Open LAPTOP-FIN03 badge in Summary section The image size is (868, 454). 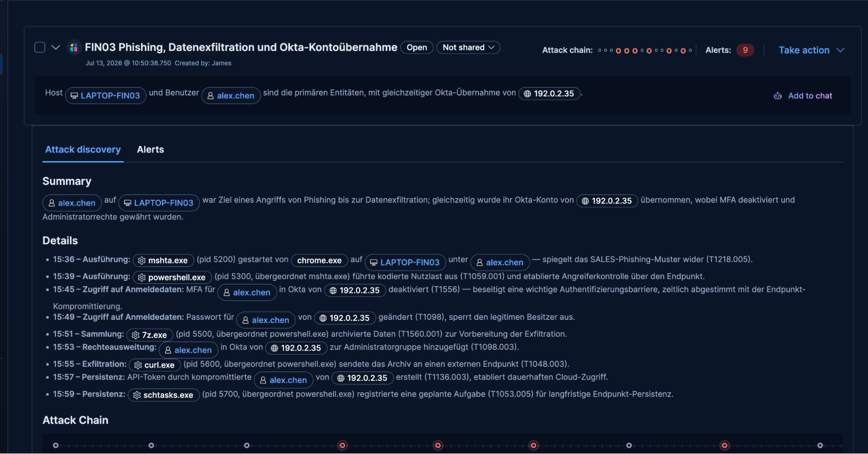[159, 203]
